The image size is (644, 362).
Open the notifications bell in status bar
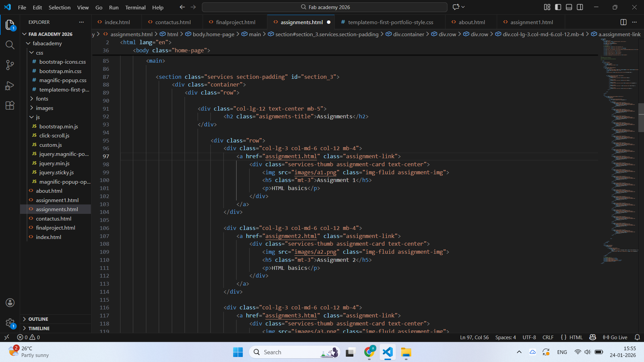point(637,337)
